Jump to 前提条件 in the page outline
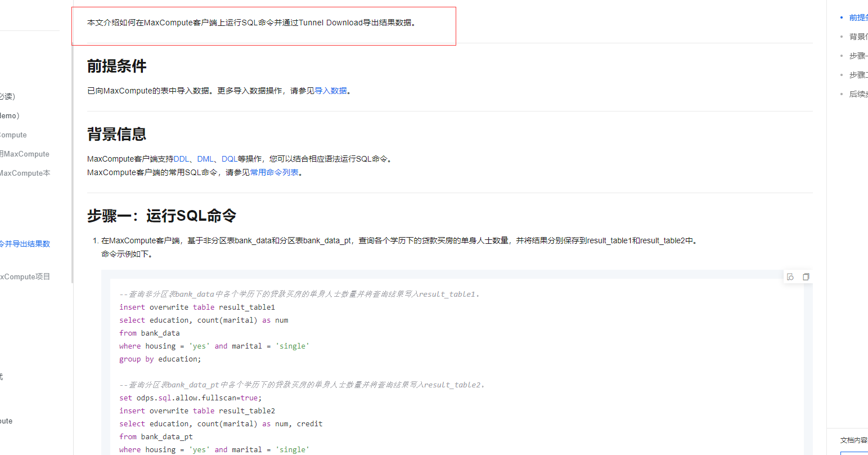Screen dimensions: 868x455 tap(858, 17)
